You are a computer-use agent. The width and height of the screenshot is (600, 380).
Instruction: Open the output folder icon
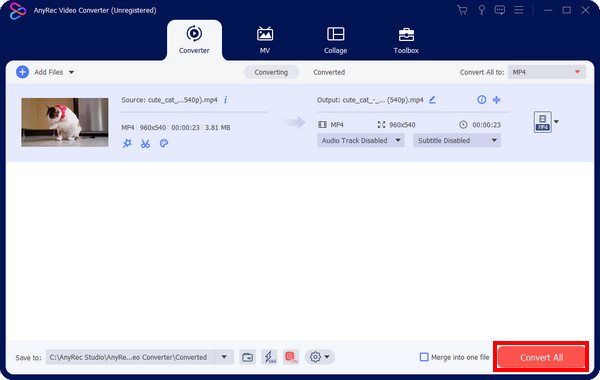pos(247,357)
